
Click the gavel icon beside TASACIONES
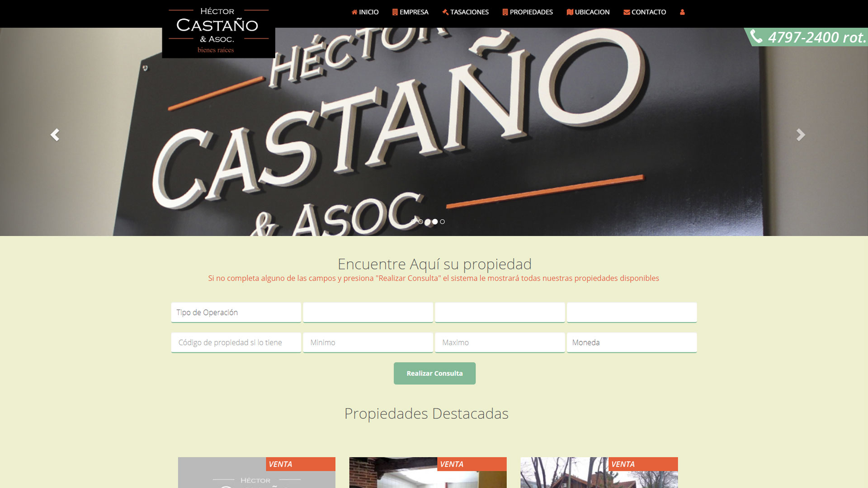click(445, 12)
